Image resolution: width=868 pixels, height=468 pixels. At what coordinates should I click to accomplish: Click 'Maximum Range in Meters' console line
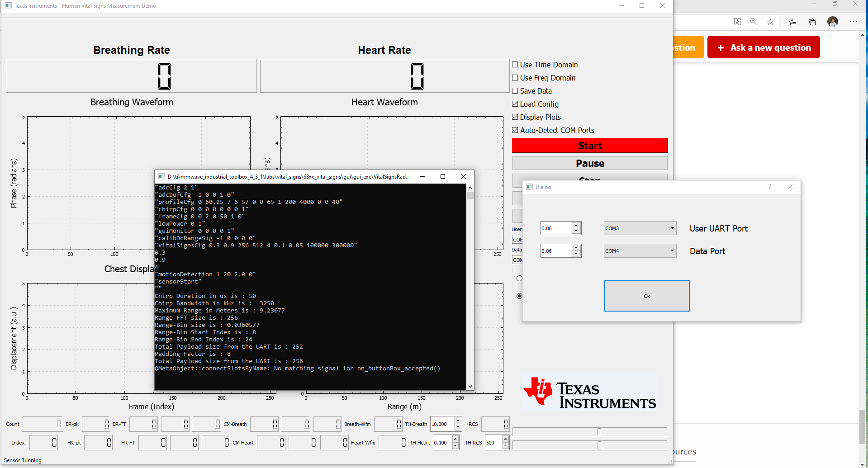220,311
